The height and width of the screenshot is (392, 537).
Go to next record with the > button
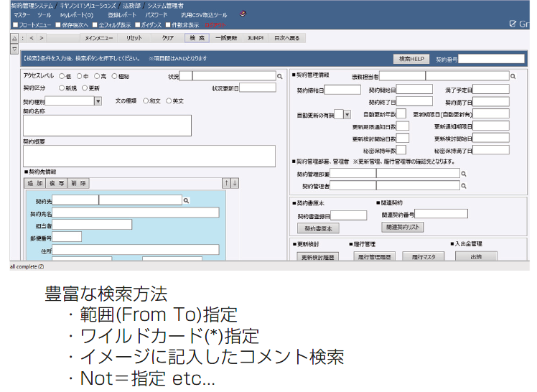[x=42, y=38]
